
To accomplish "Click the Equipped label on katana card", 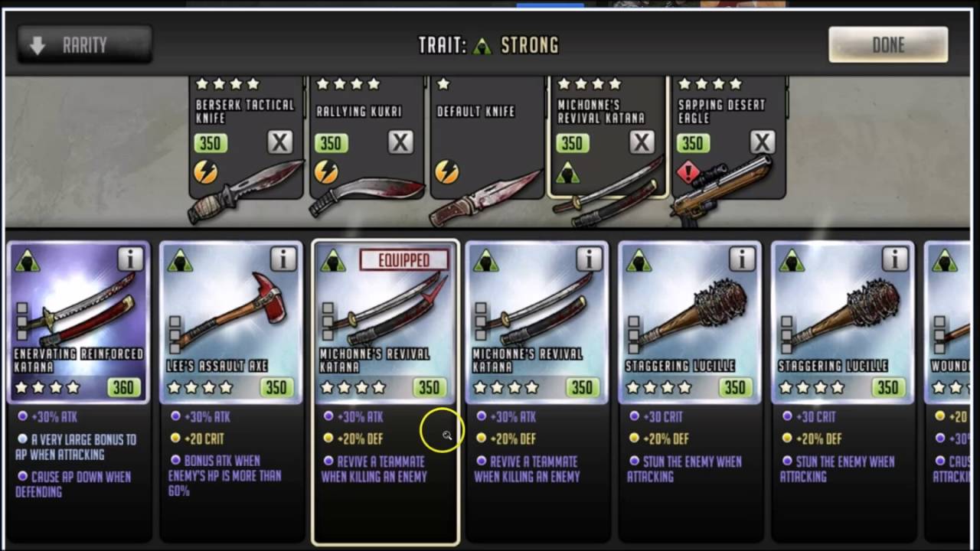I will click(404, 260).
